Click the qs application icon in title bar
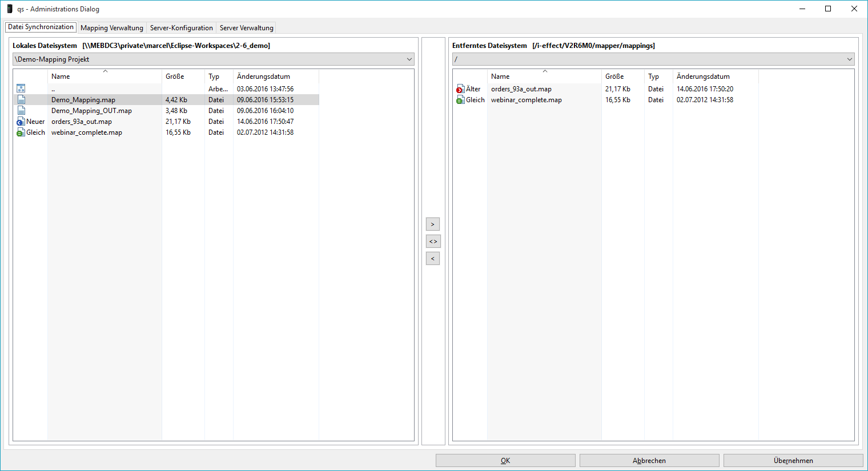Viewport: 868px width, 471px height. (x=10, y=9)
